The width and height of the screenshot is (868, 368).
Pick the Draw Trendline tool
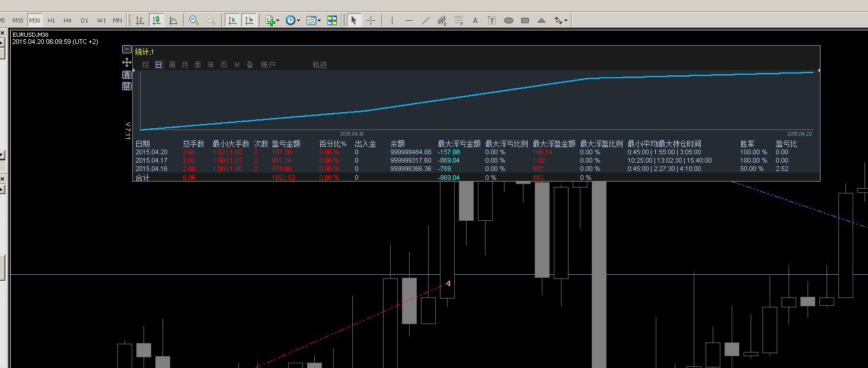coord(426,20)
